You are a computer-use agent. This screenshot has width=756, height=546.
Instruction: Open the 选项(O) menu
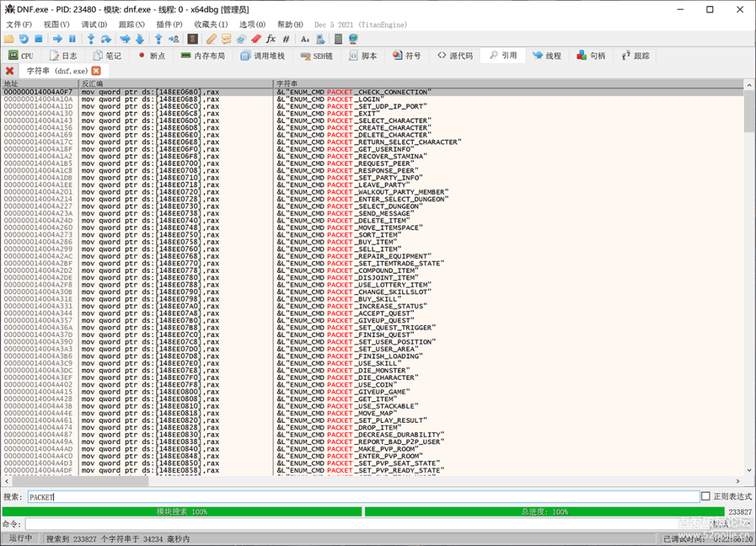click(252, 24)
